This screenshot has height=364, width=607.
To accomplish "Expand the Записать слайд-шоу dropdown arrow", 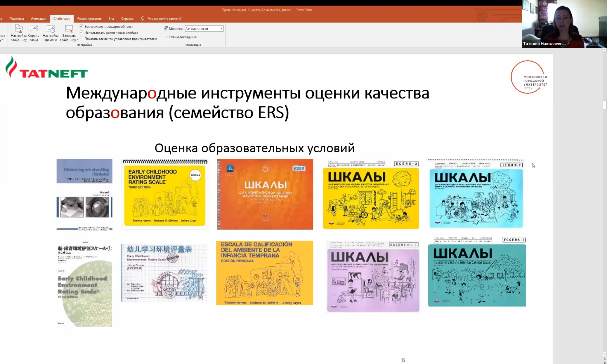I will pyautogui.click(x=77, y=40).
